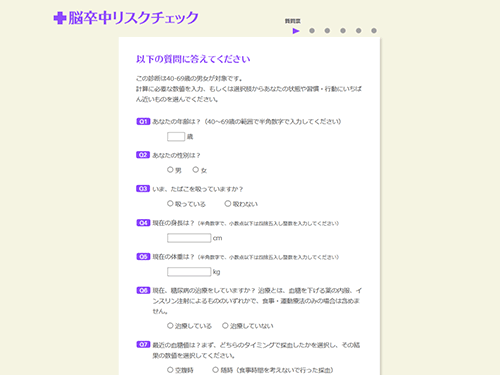This screenshot has height=375, width=500.
Task: Click the Q7 question badge
Action: click(143, 344)
